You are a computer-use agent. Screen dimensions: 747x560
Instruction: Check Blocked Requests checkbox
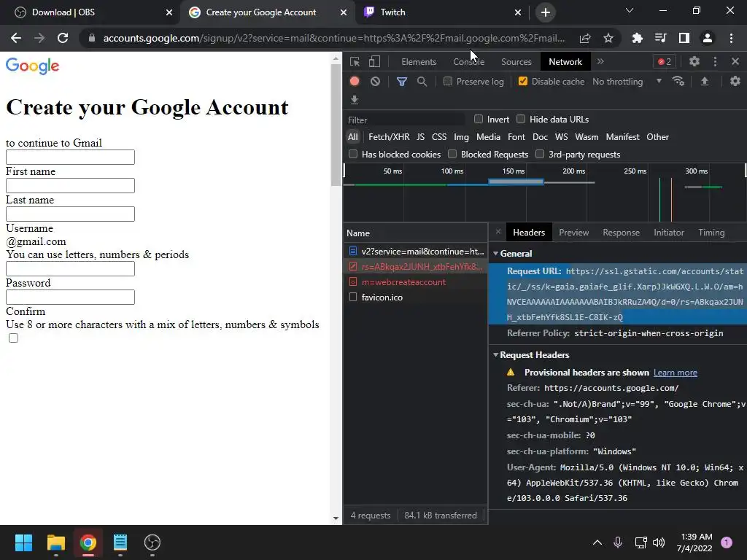click(x=452, y=154)
